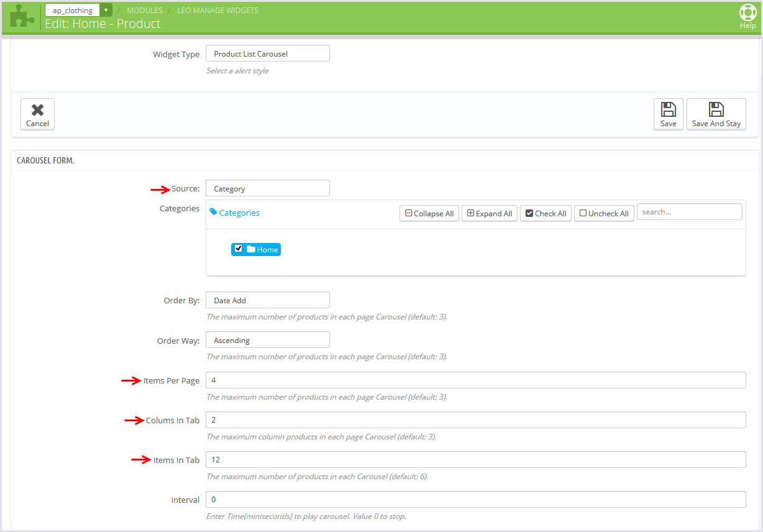763x532 pixels.
Task: Click the Categories tag icon
Action: pos(214,213)
